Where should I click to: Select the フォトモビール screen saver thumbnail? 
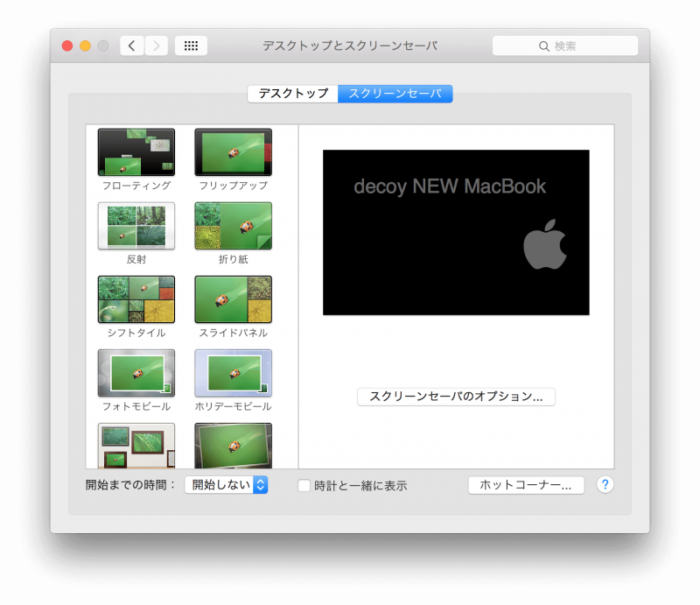point(136,373)
